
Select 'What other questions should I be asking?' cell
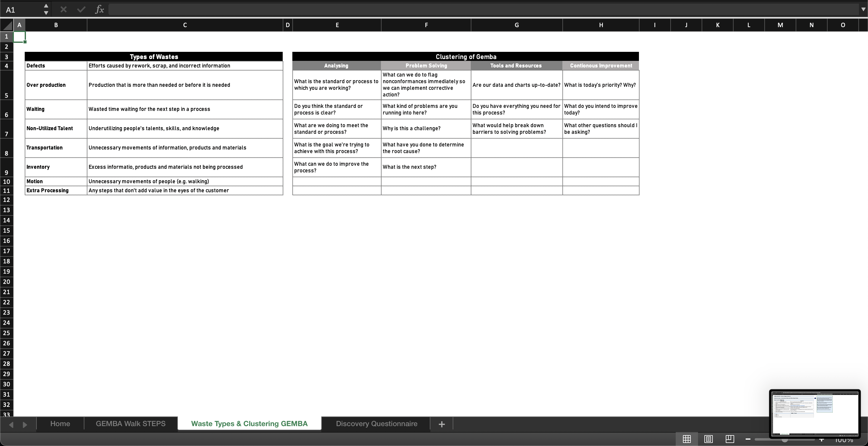coord(601,128)
